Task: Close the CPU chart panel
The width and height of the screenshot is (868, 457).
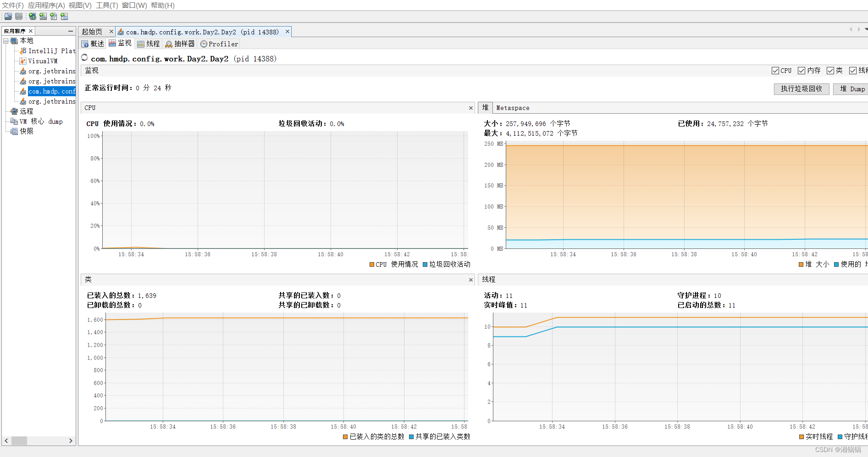Action: [470, 108]
